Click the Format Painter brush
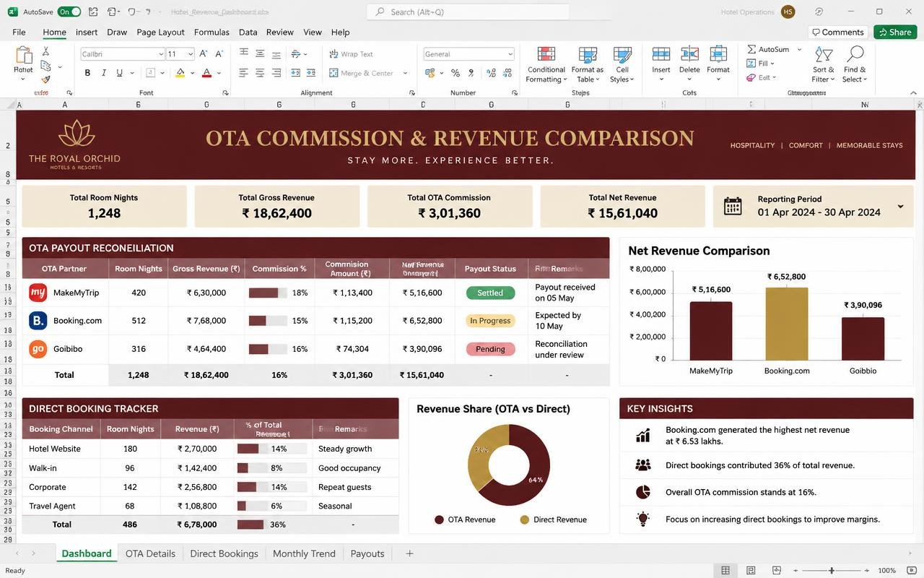 click(x=45, y=79)
